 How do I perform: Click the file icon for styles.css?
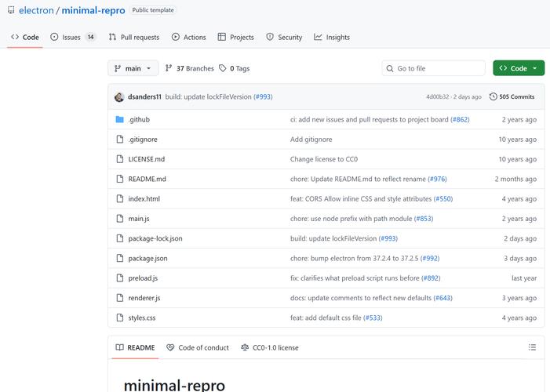click(x=120, y=318)
